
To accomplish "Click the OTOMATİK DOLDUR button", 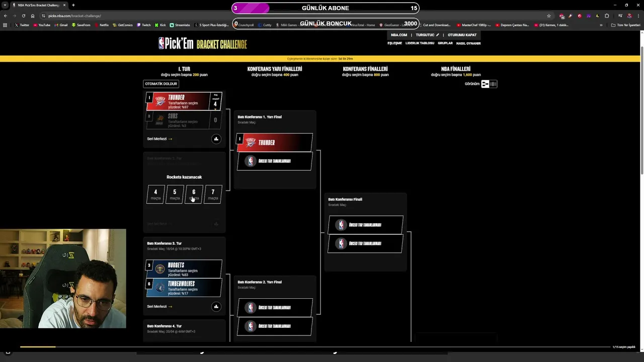I will click(161, 84).
